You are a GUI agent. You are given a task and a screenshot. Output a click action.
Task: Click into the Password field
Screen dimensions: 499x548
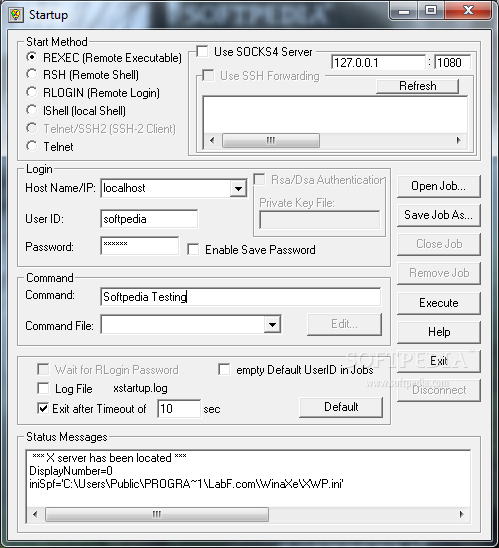coord(140,246)
